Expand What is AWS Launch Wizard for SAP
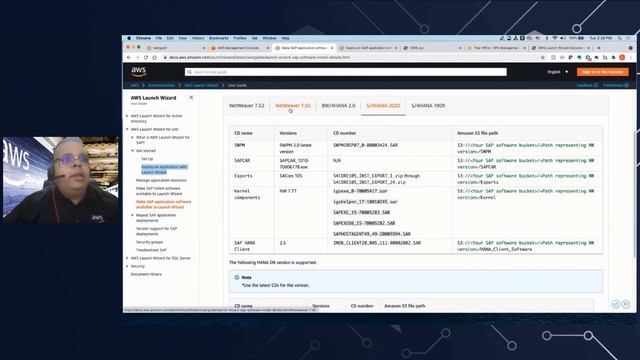This screenshot has height=360, width=640. 132,138
